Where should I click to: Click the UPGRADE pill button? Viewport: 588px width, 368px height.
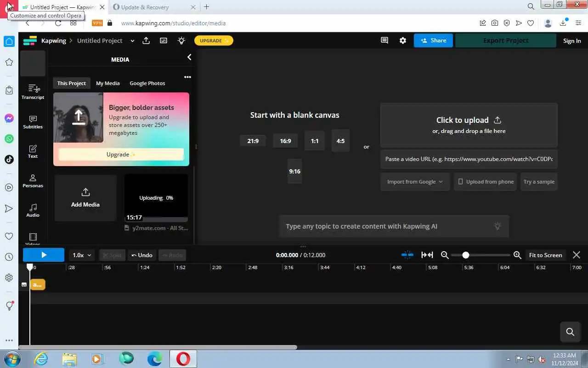pos(214,40)
